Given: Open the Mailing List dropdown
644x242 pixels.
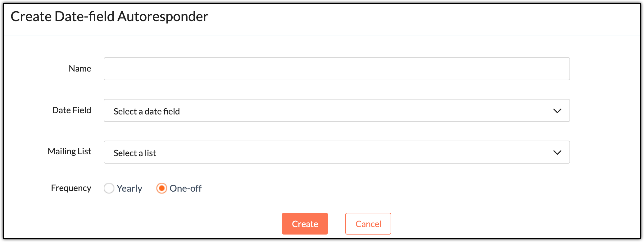Looking at the screenshot, I should pyautogui.click(x=337, y=152).
